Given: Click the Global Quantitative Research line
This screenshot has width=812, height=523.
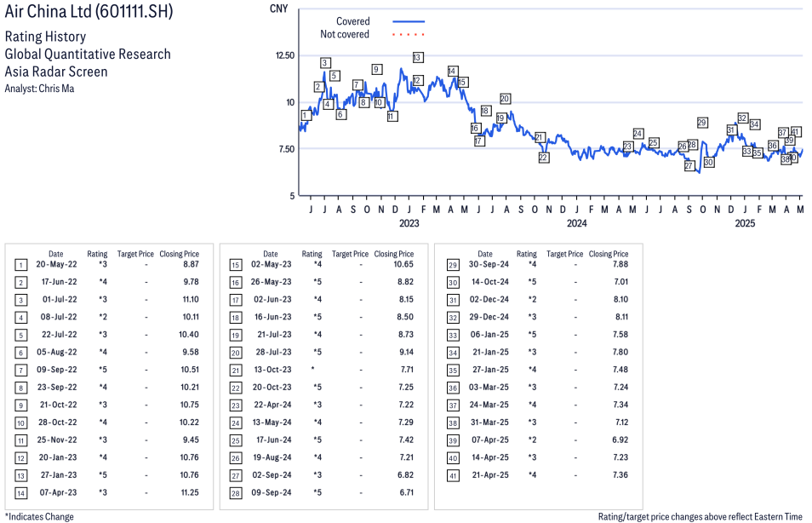Looking at the screenshot, I should (88, 54).
